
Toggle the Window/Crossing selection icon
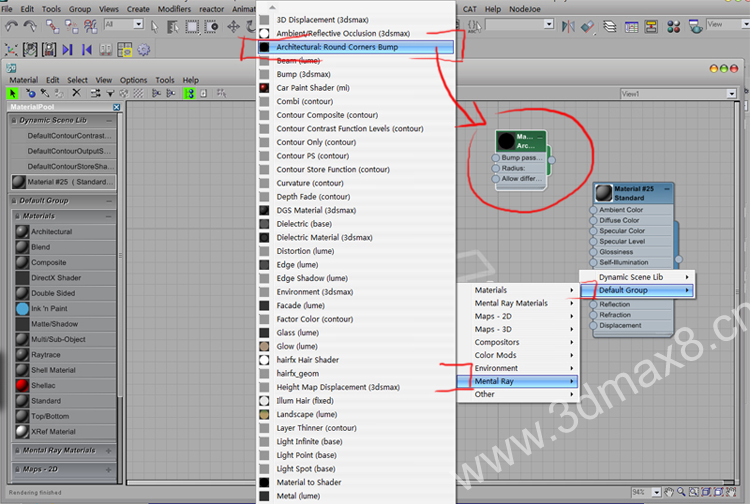click(x=211, y=27)
